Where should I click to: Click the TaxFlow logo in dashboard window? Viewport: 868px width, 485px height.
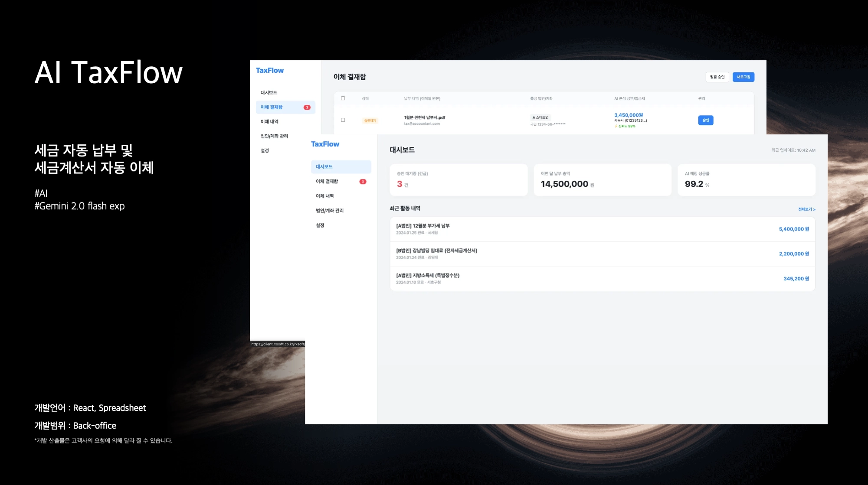(x=325, y=144)
